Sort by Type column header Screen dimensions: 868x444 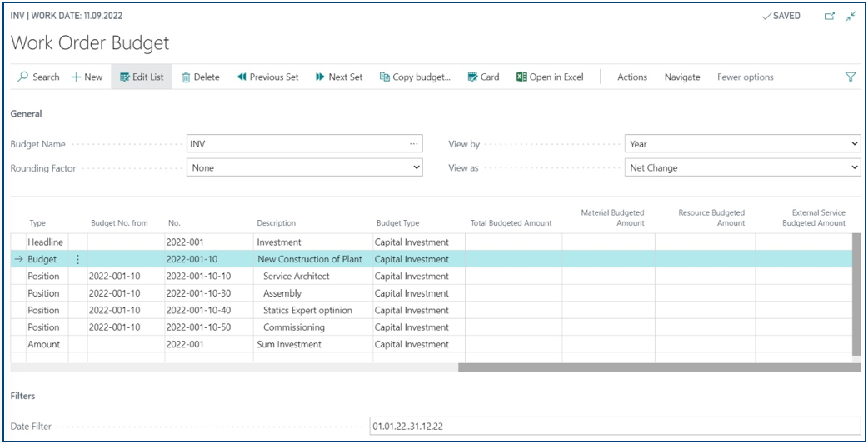[x=37, y=223]
